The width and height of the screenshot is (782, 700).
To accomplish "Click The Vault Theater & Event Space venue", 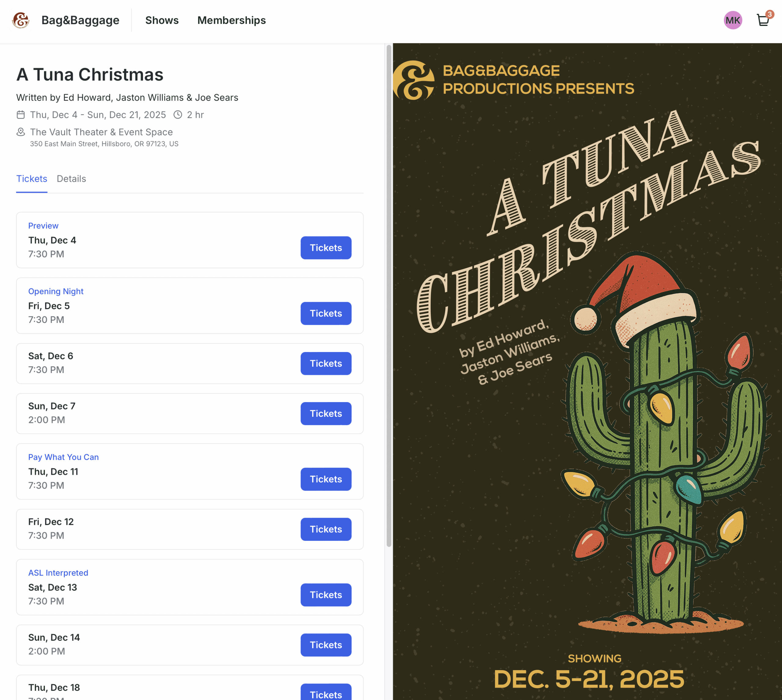I will [x=101, y=132].
